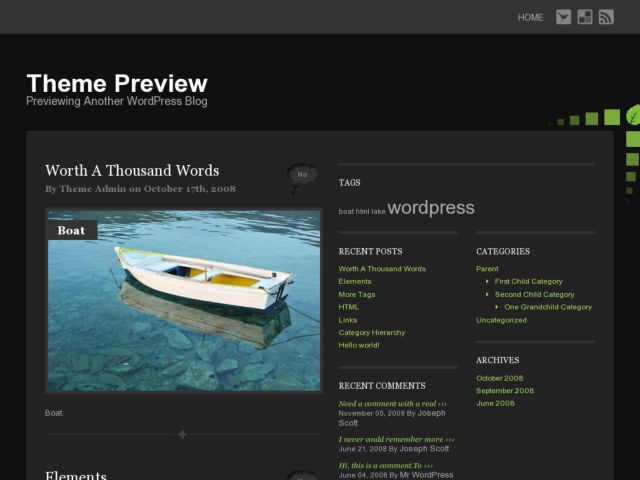Subscribe via the RSS feed icon
Viewport: 640px width, 480px height.
pos(606,17)
